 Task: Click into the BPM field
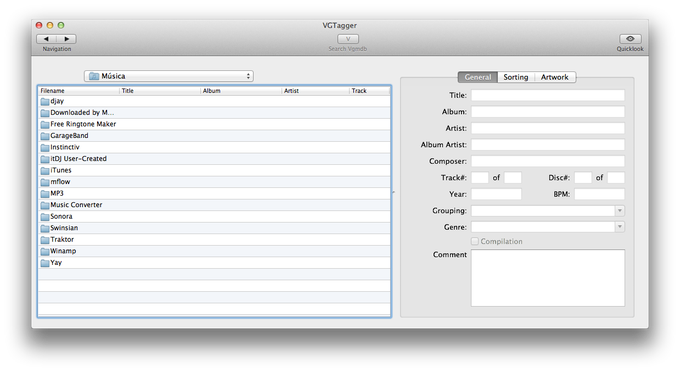tap(600, 194)
